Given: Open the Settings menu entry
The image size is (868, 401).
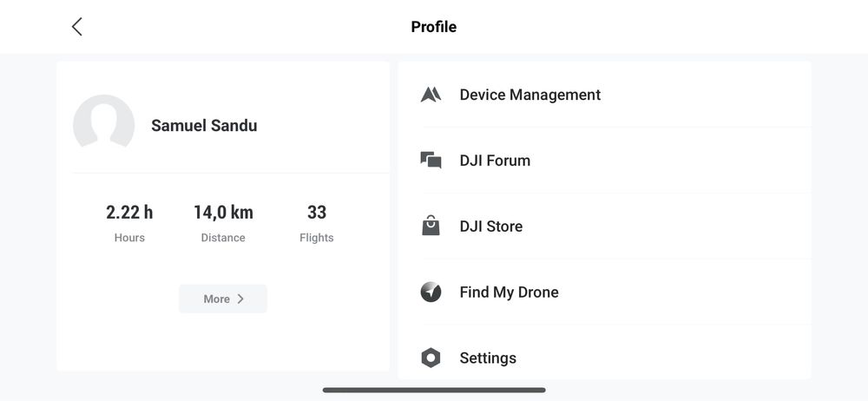Looking at the screenshot, I should tap(488, 358).
